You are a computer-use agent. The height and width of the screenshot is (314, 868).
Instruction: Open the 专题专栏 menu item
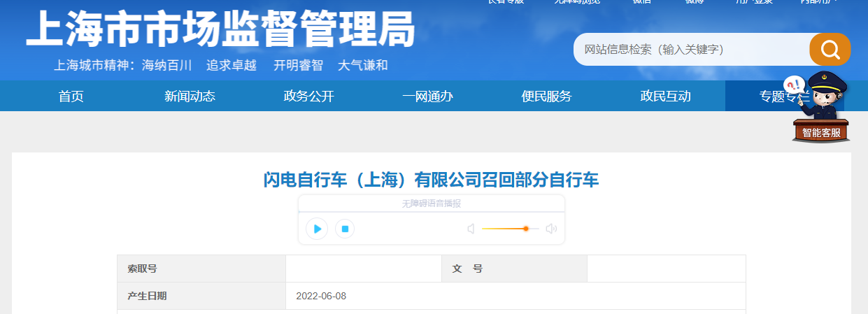pos(785,97)
